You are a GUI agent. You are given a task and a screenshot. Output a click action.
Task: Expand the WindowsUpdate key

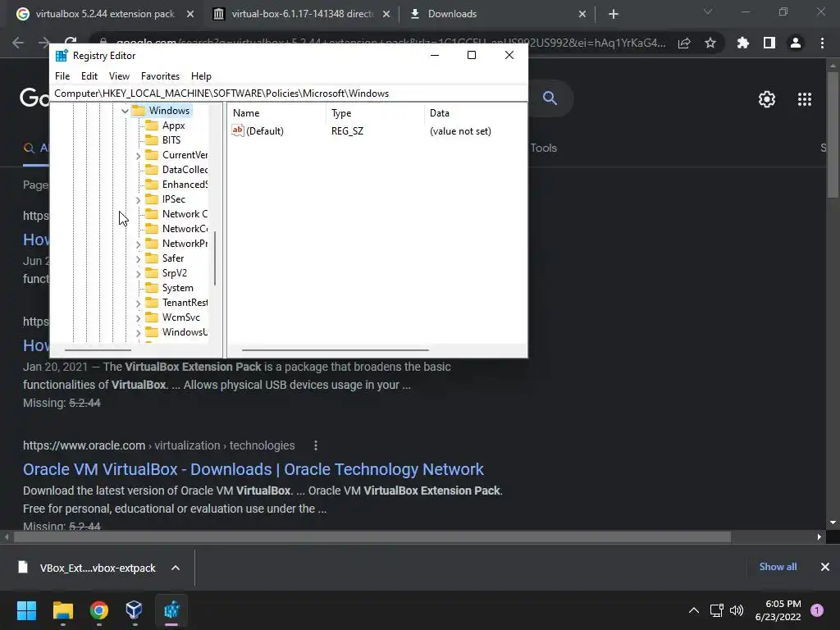pyautogui.click(x=138, y=333)
